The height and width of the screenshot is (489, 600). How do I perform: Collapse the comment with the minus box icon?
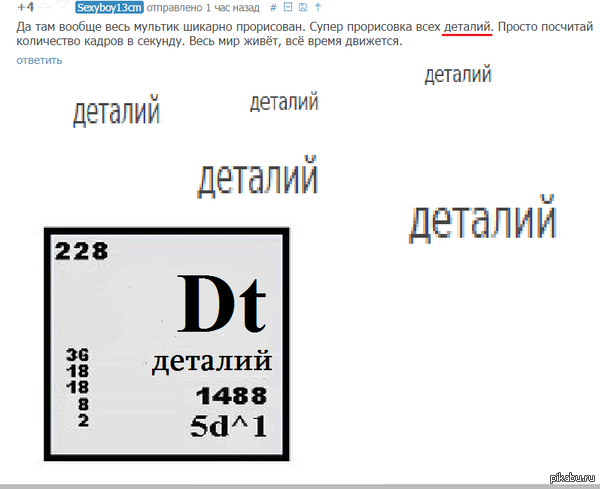pos(288,7)
